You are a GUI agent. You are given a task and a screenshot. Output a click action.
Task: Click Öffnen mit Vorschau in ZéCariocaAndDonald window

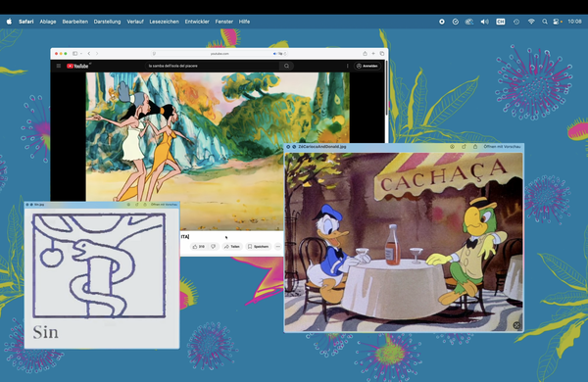point(502,147)
